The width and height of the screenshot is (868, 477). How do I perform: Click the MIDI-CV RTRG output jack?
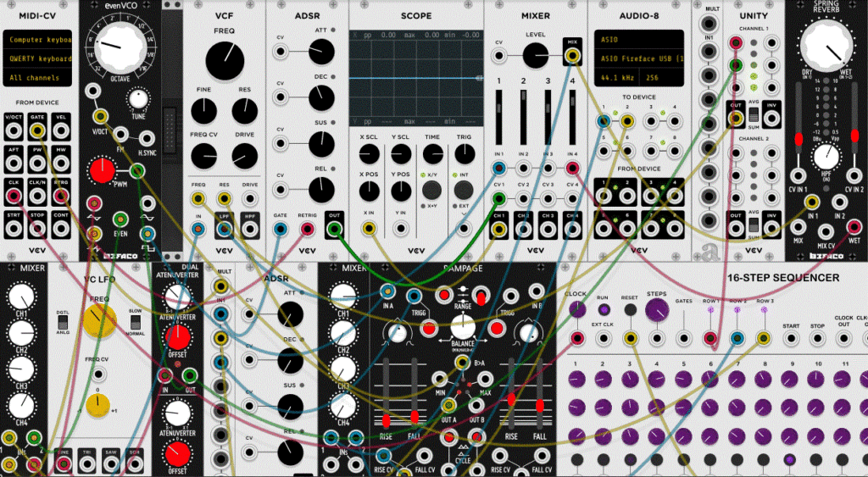click(61, 196)
